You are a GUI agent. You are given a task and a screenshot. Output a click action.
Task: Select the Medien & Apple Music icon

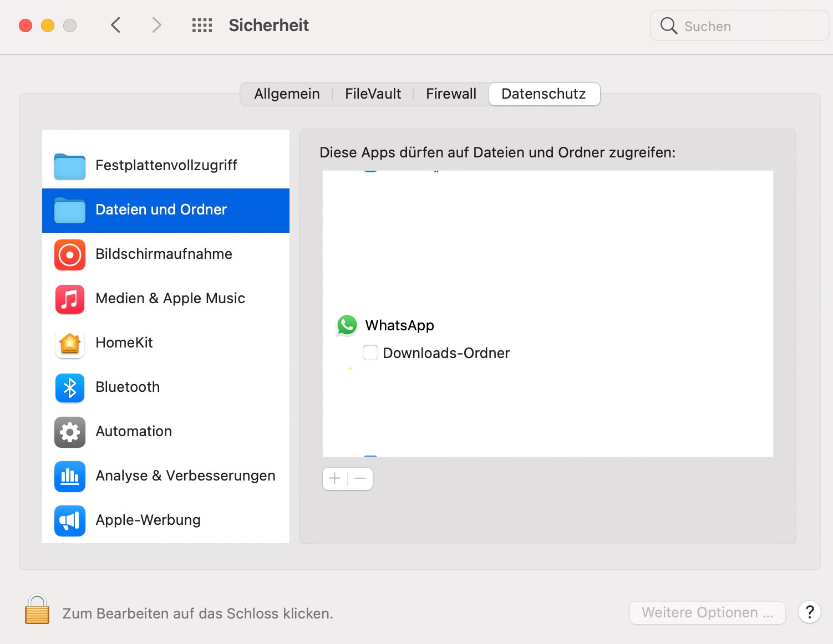[70, 299]
